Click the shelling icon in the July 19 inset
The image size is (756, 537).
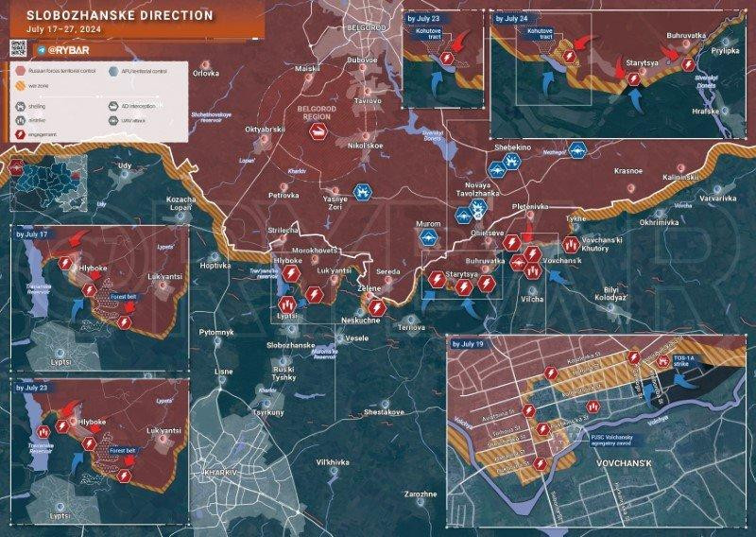(x=593, y=407)
